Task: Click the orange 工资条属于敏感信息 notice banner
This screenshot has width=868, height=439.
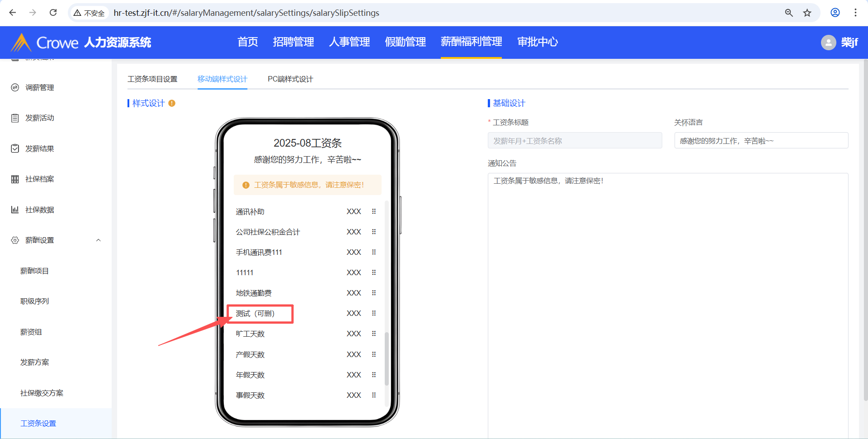Action: [x=307, y=185]
